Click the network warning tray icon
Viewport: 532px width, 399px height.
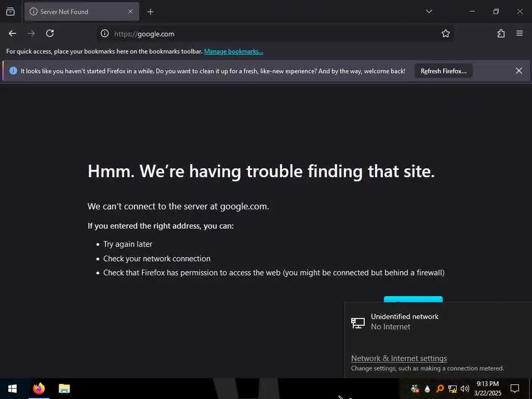453,389
